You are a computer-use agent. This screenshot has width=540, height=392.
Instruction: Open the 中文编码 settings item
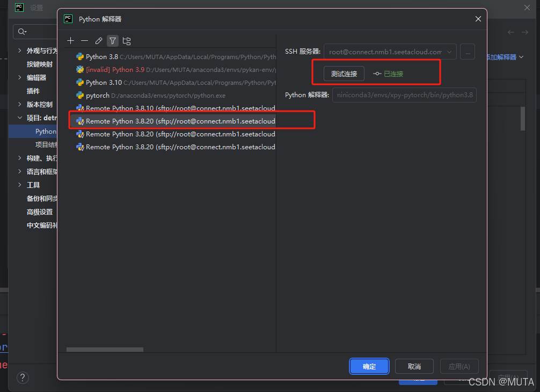(42, 226)
